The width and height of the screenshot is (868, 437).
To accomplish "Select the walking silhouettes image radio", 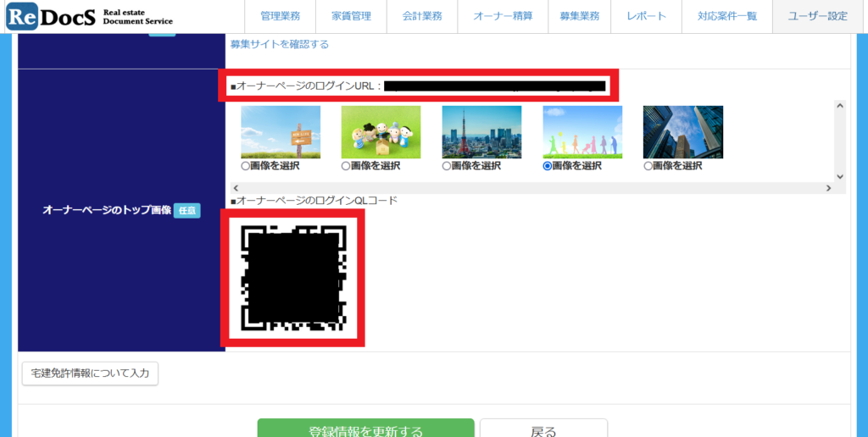I will pos(547,166).
